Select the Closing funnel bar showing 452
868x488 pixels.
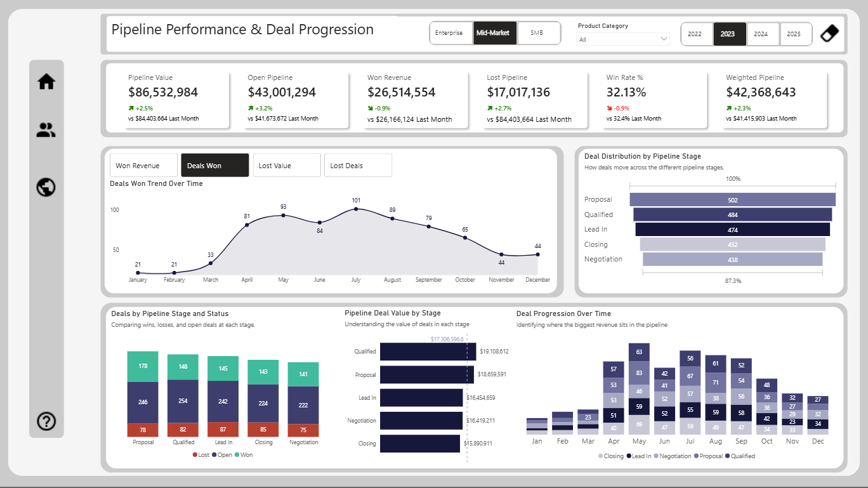733,244
